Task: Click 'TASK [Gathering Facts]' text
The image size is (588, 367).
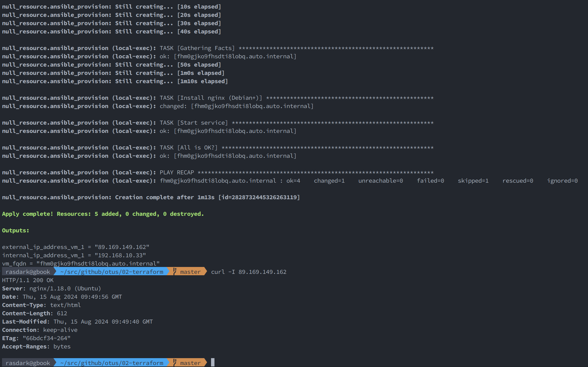Action: click(x=197, y=48)
